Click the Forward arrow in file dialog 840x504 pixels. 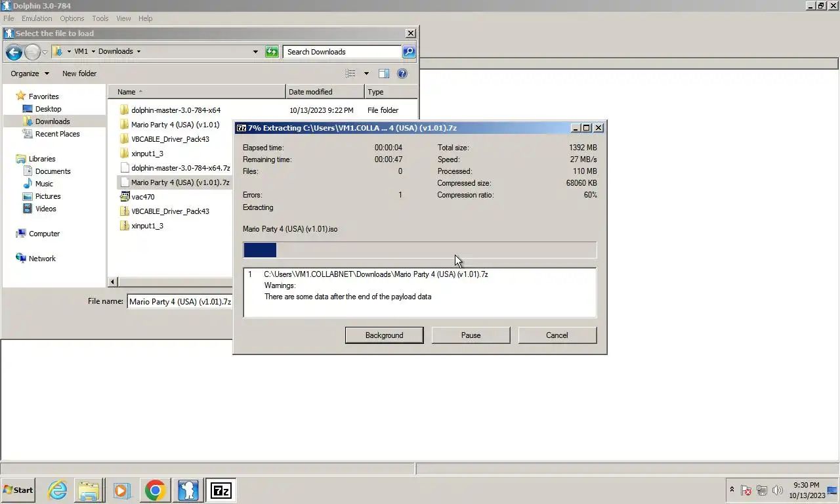[32, 52]
